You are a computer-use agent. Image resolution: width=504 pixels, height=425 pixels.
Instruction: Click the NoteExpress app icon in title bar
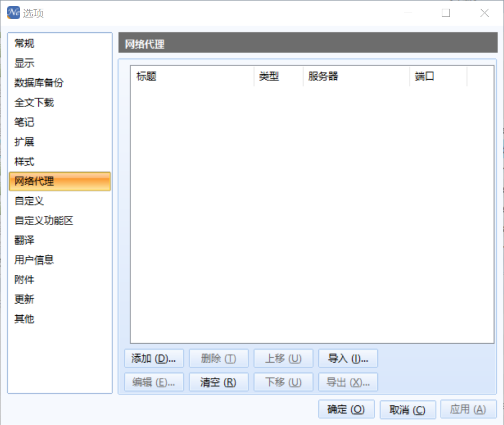[13, 13]
